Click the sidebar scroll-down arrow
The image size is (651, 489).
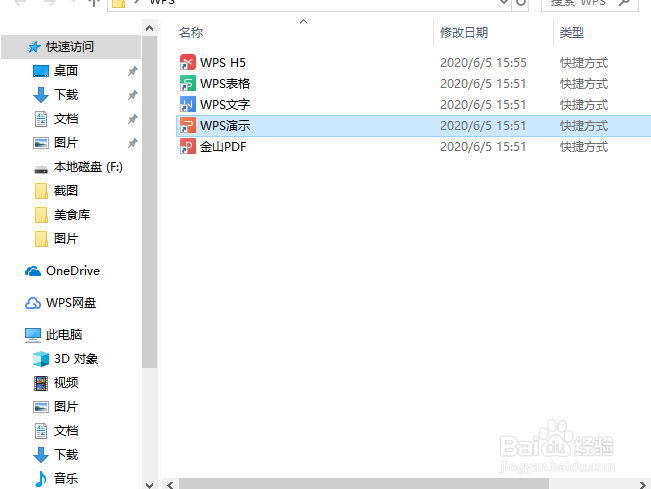149,484
